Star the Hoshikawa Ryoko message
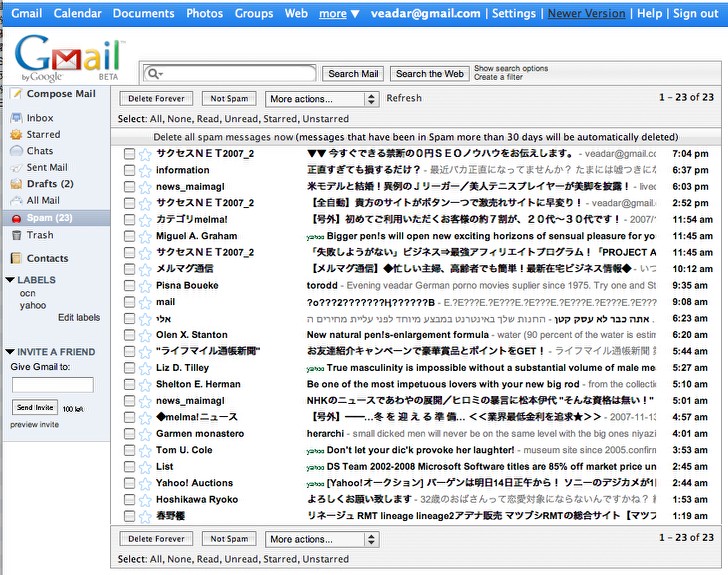728x575 pixels. click(145, 500)
